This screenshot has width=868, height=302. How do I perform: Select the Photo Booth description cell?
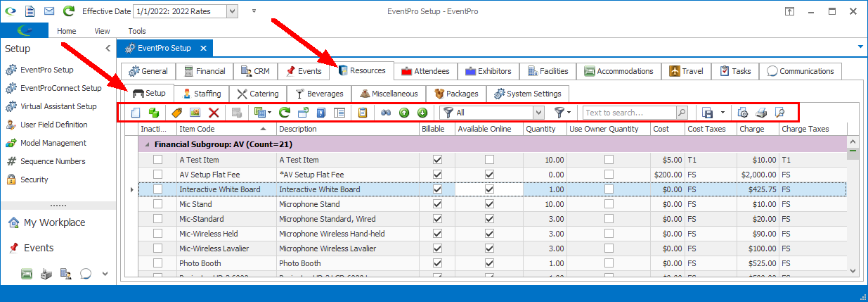(x=348, y=263)
